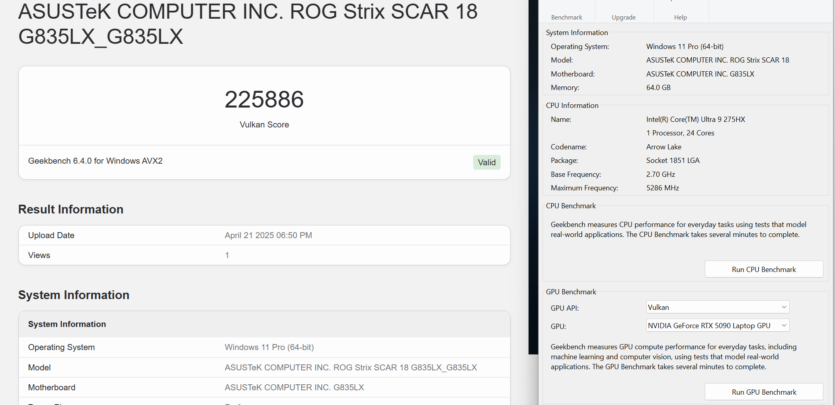Click the bold System Information table header
The height and width of the screenshot is (405, 835).
pyautogui.click(x=67, y=324)
